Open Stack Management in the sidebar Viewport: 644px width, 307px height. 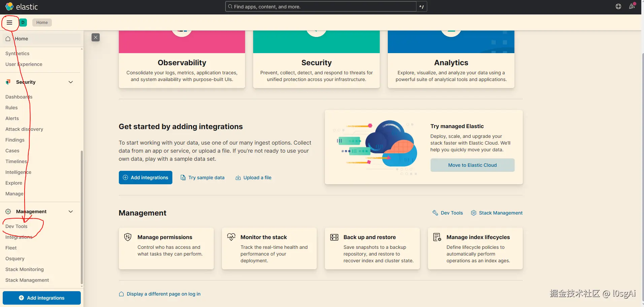27,280
